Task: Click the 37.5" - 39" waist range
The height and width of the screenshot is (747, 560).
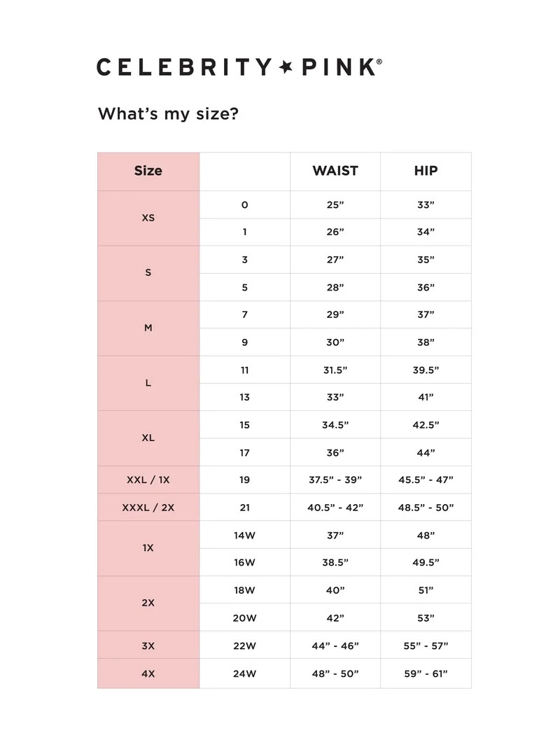Action: (x=335, y=480)
